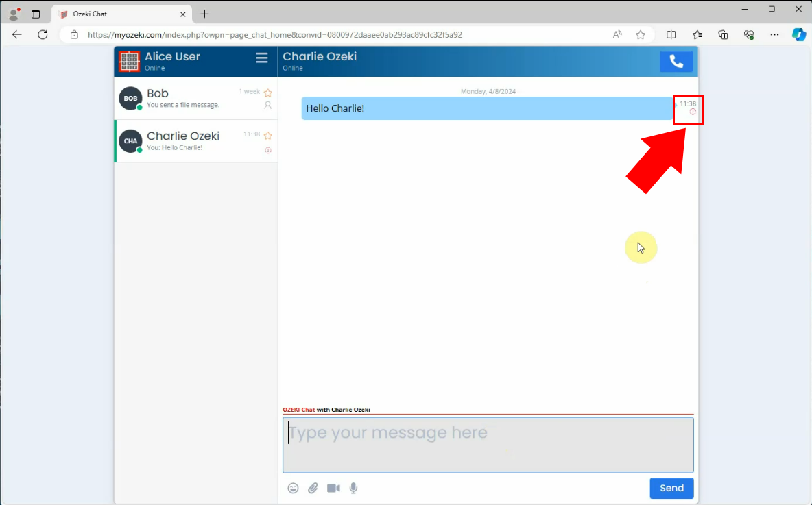Viewport: 812px width, 505px height.
Task: Start a video recording with camera icon
Action: (x=333, y=488)
